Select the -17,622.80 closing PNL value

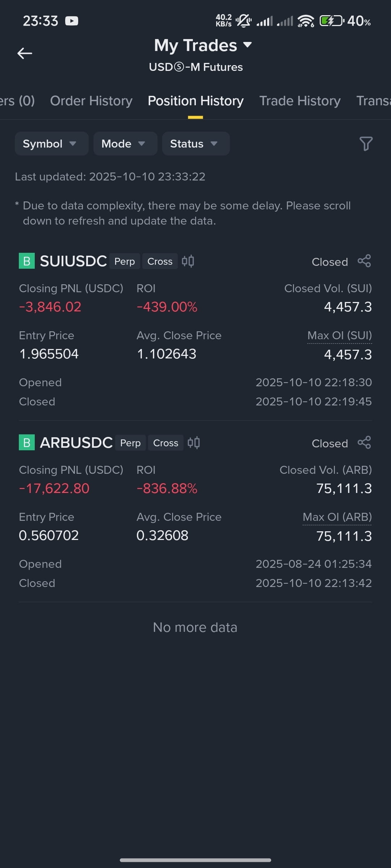click(x=54, y=489)
